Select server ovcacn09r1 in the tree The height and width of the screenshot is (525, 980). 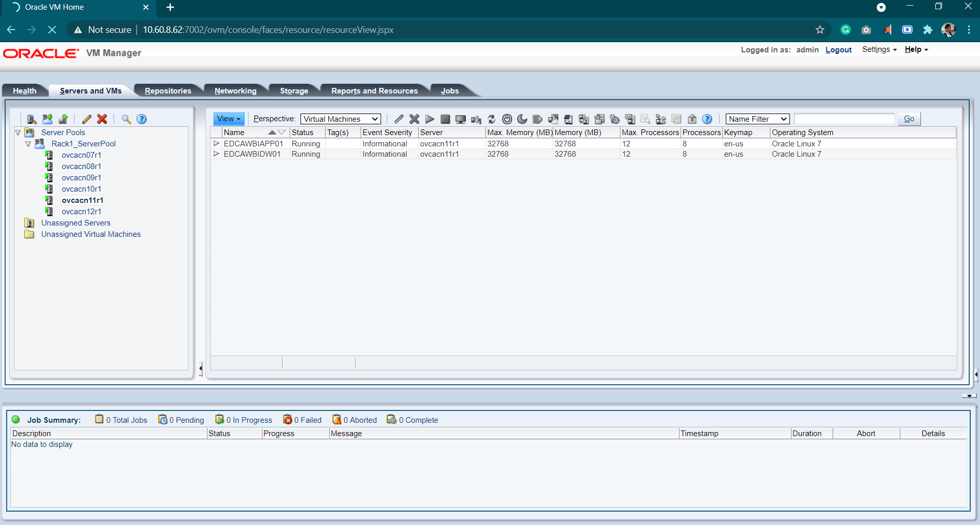tap(81, 178)
